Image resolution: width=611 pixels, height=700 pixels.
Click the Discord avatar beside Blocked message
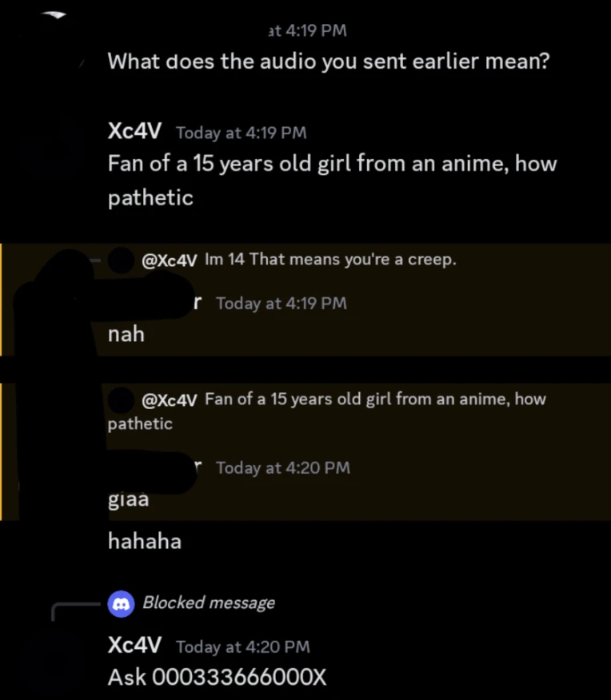tap(121, 603)
